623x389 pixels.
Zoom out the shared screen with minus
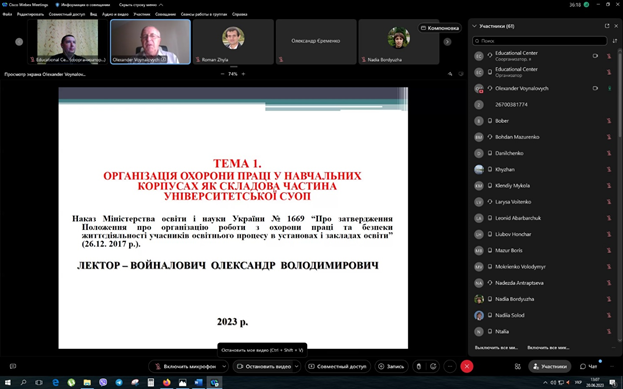tap(222, 74)
